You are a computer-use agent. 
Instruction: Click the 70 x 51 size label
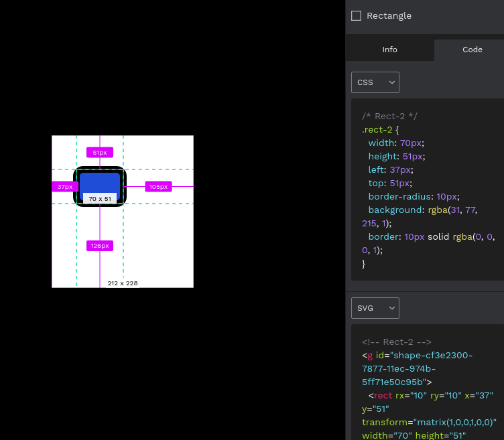pyautogui.click(x=100, y=199)
